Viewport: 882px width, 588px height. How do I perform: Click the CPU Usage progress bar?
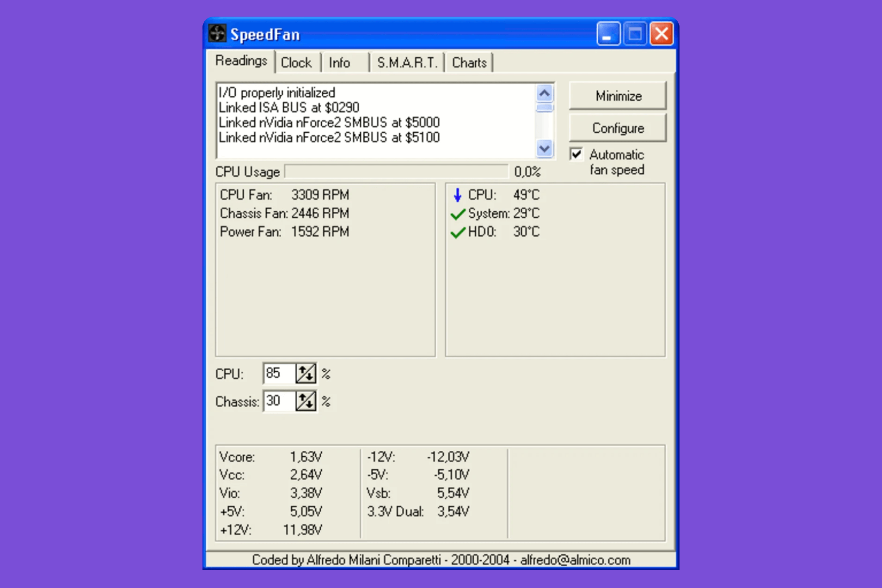(x=396, y=172)
